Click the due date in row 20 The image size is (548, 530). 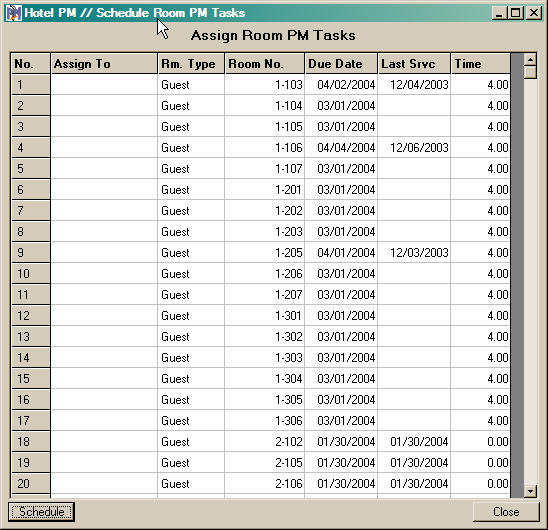pos(341,484)
